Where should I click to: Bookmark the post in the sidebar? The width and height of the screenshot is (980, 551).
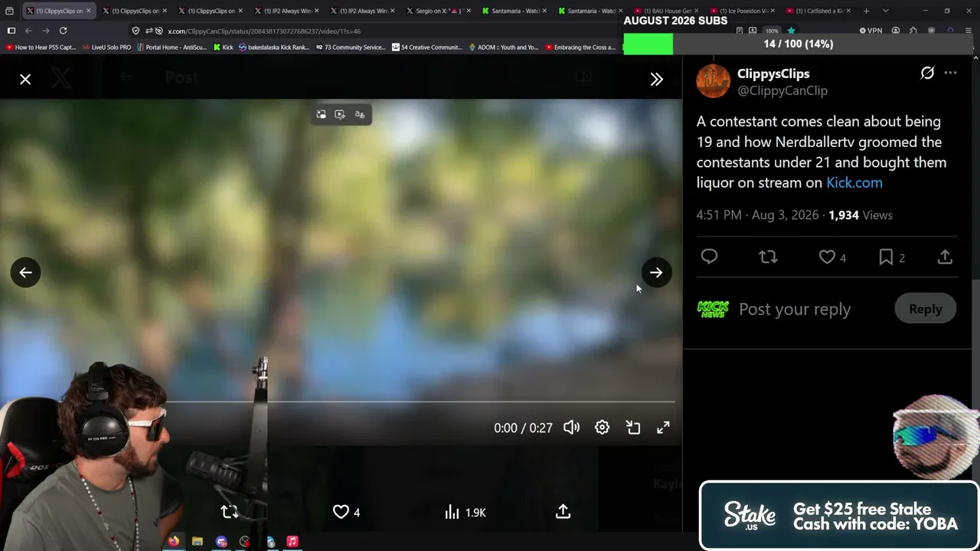(x=886, y=257)
